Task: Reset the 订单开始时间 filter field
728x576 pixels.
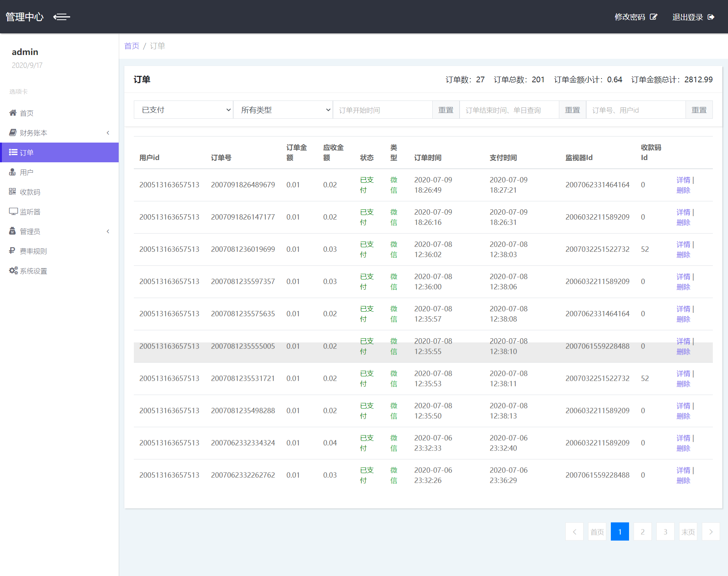Action: (x=446, y=110)
